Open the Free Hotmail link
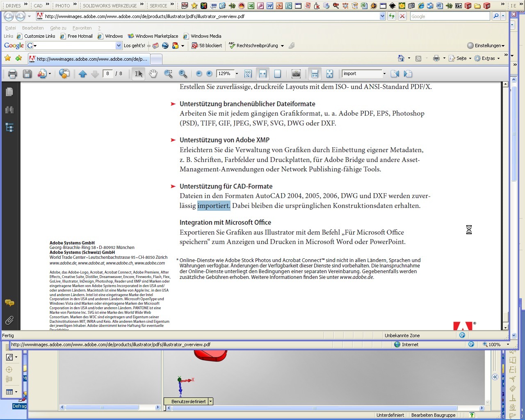This screenshot has width=525, height=420. [x=76, y=36]
